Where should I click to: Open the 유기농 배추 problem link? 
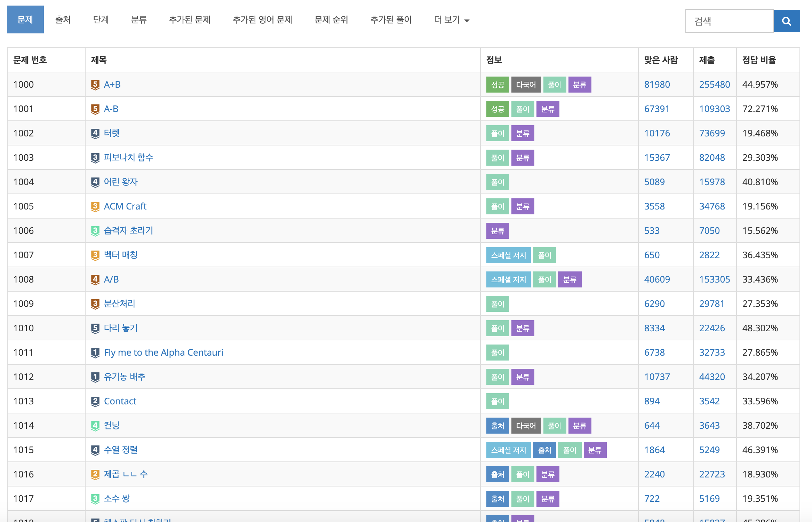125,377
